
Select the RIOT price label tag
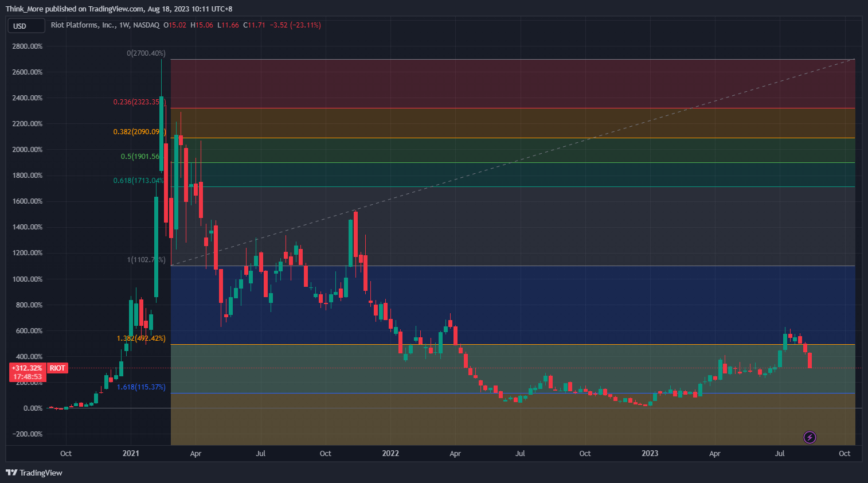[x=57, y=368]
